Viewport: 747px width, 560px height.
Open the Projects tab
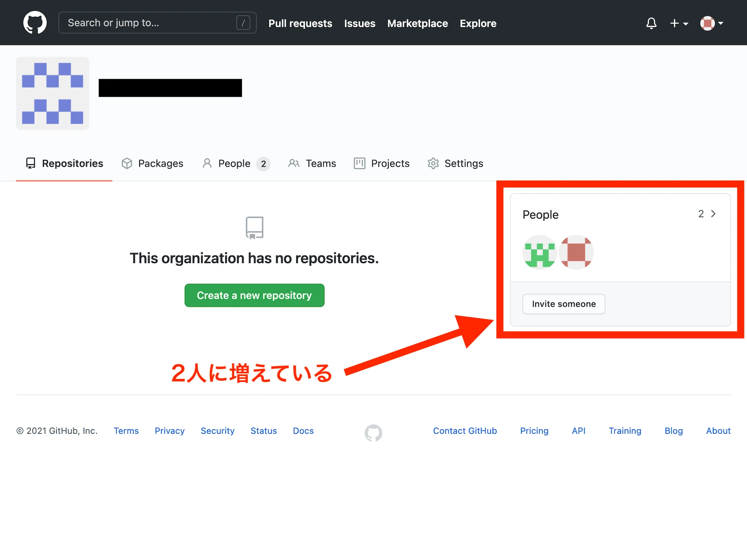tap(382, 163)
